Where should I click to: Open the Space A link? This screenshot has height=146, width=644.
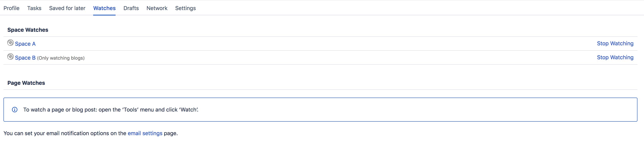pyautogui.click(x=25, y=44)
